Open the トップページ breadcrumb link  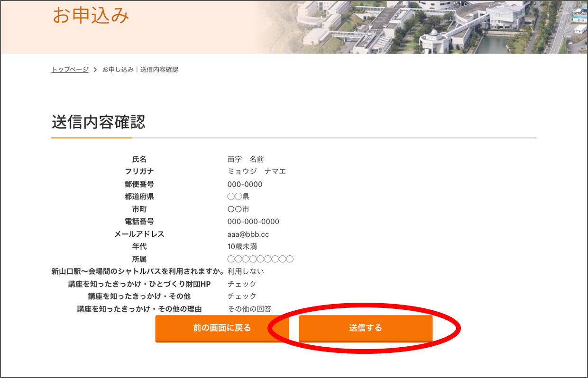pos(69,69)
